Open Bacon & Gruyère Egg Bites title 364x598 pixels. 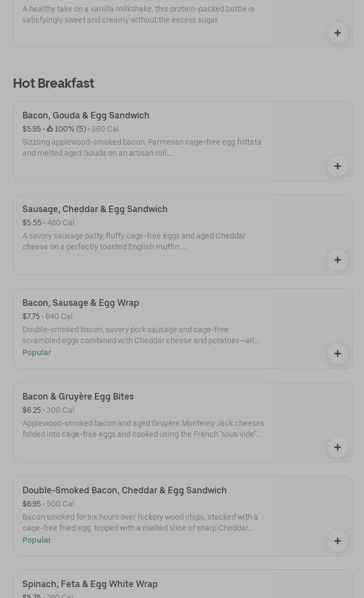click(78, 396)
